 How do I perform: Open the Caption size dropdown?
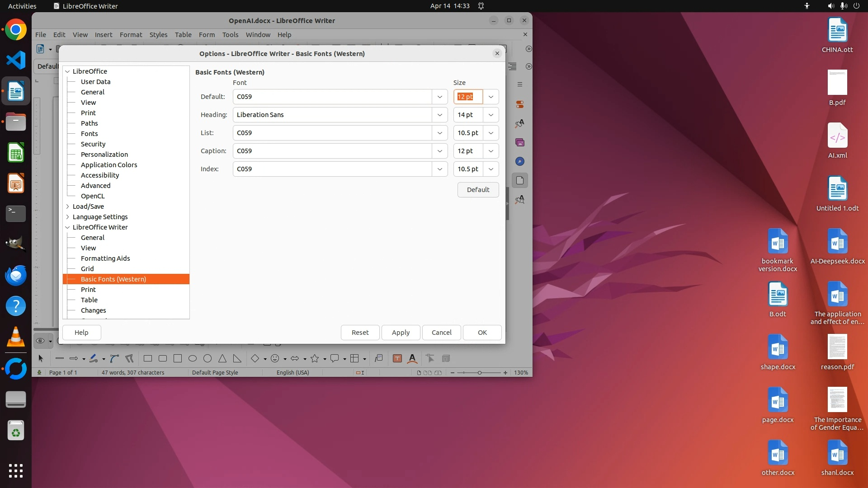(491, 151)
